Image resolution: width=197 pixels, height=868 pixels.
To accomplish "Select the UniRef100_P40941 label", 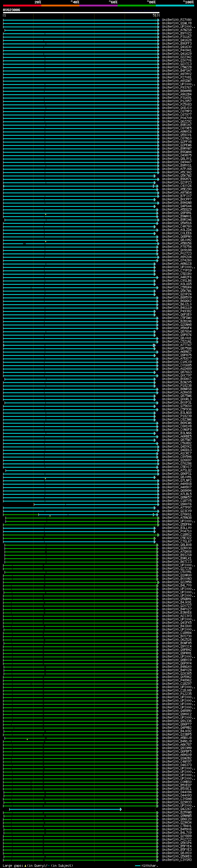I will tap(176, 50).
